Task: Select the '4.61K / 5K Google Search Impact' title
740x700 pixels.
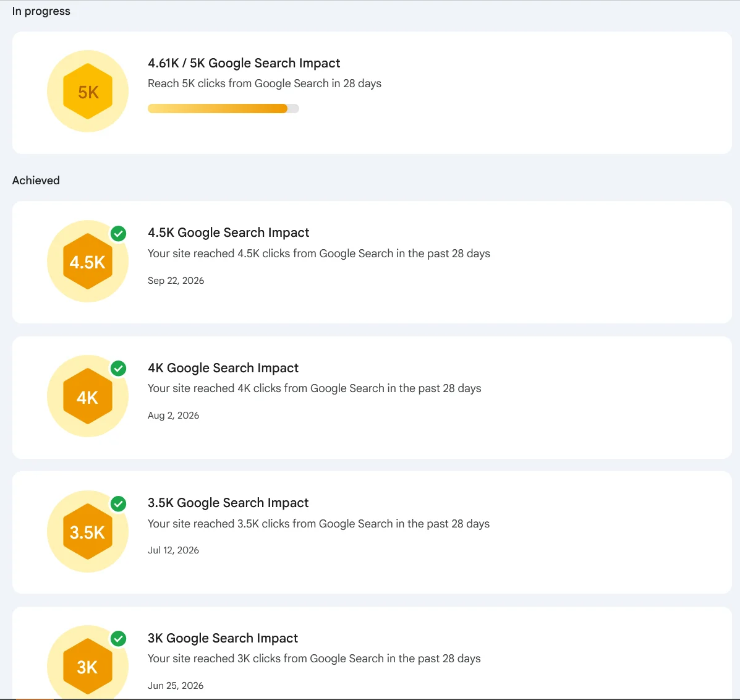Action: tap(244, 63)
